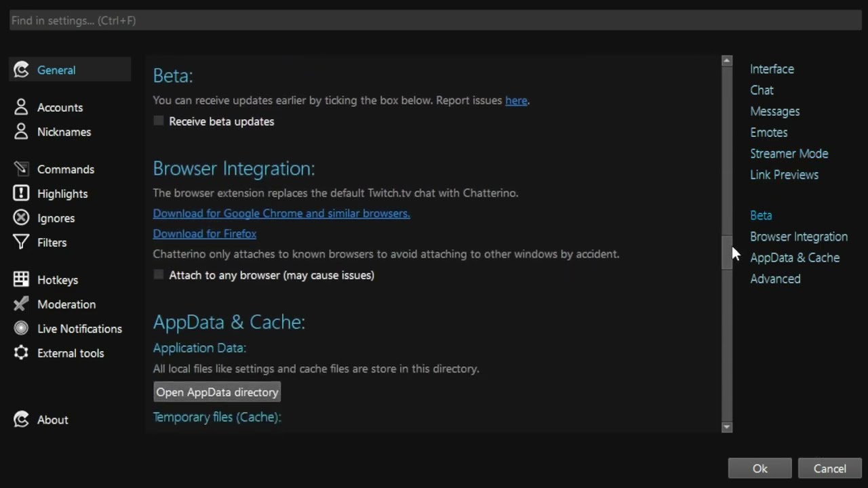Tick Attach to any browser checkbox
Viewport: 868px width, 488px height.
point(159,274)
